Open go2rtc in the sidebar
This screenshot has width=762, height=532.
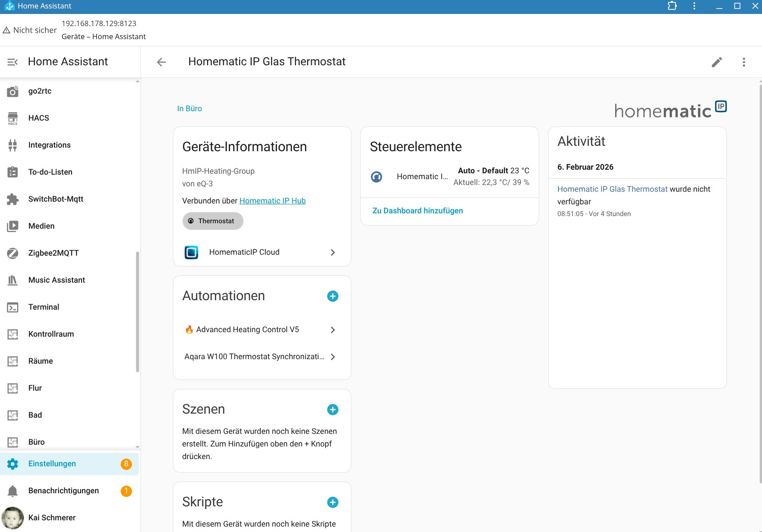[x=69, y=91]
